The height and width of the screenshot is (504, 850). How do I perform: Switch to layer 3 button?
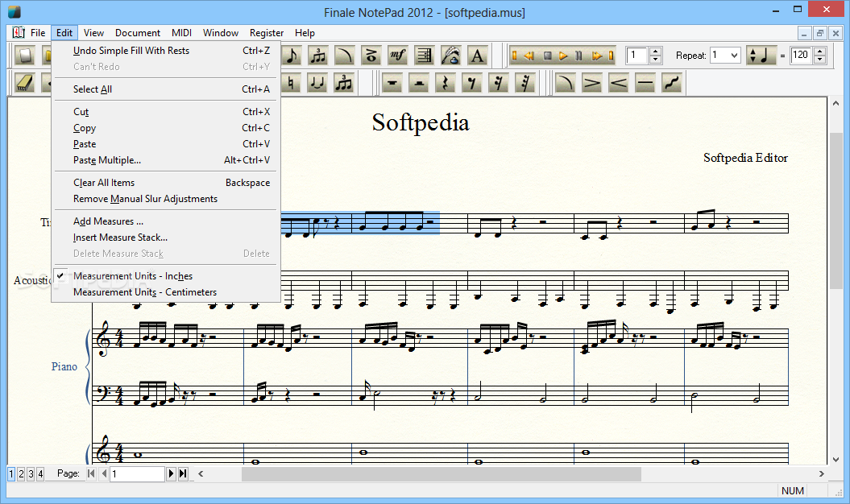pos(31,474)
